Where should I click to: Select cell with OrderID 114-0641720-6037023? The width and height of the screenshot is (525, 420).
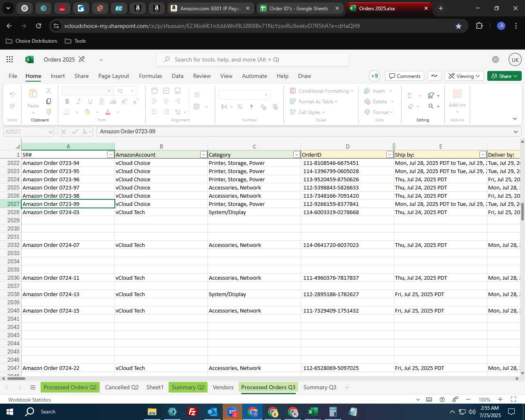point(347,245)
